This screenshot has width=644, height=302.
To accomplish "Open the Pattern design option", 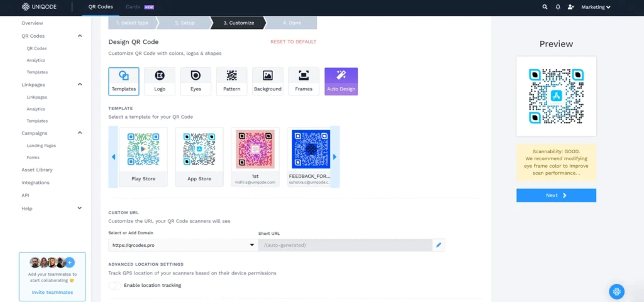I will (231, 81).
